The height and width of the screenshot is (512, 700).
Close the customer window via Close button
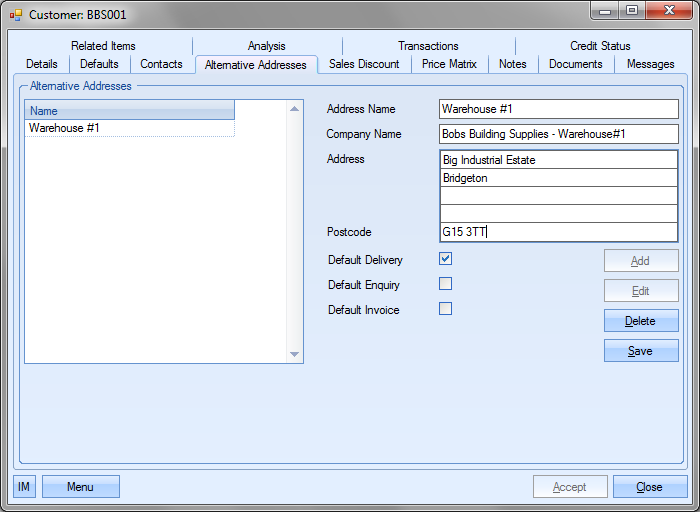click(649, 487)
